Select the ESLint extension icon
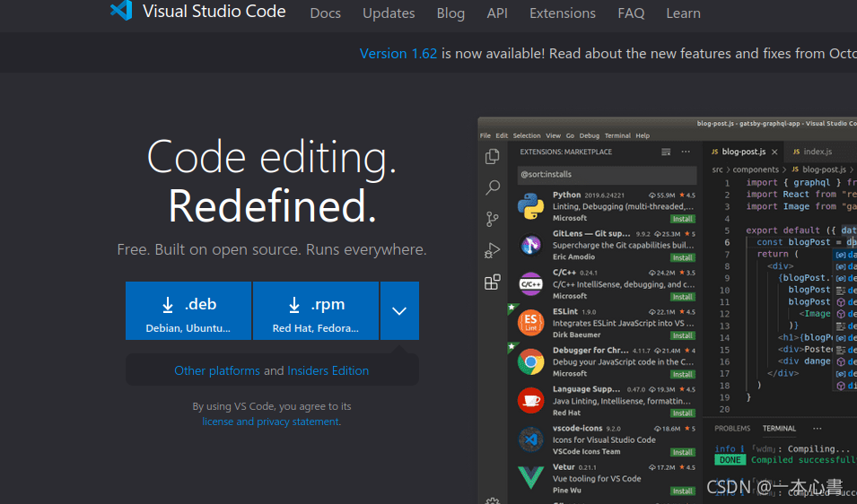 pos(530,323)
